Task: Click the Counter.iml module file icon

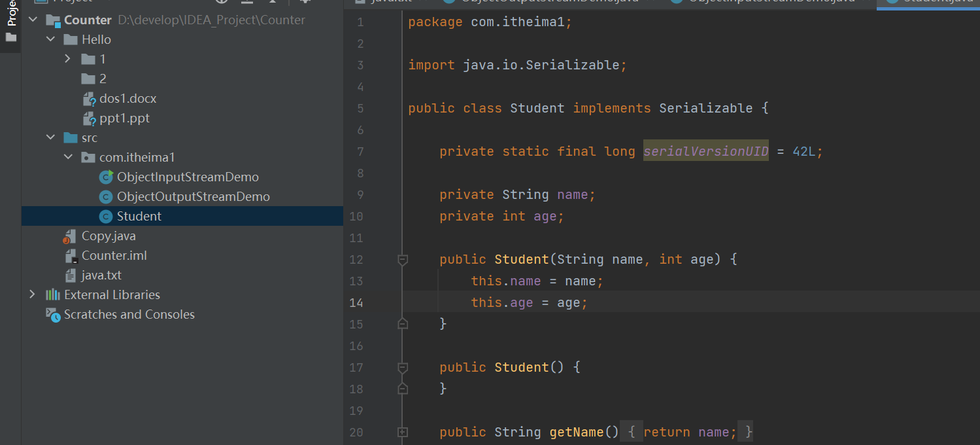Action: pyautogui.click(x=71, y=256)
